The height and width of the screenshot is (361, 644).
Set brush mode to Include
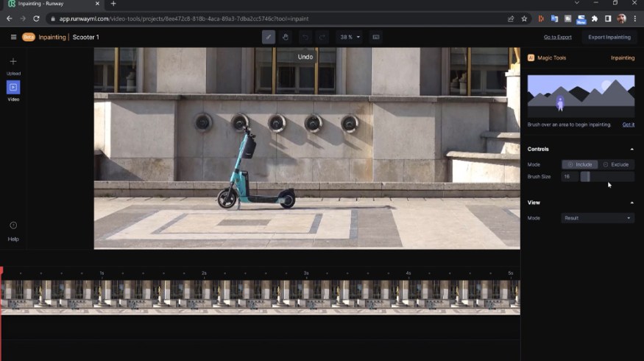pos(580,164)
